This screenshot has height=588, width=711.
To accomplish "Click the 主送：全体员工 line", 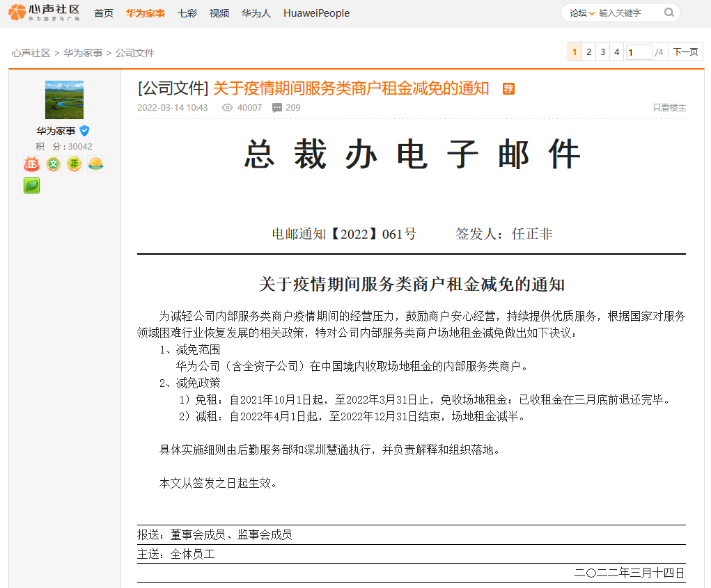I will (176, 555).
